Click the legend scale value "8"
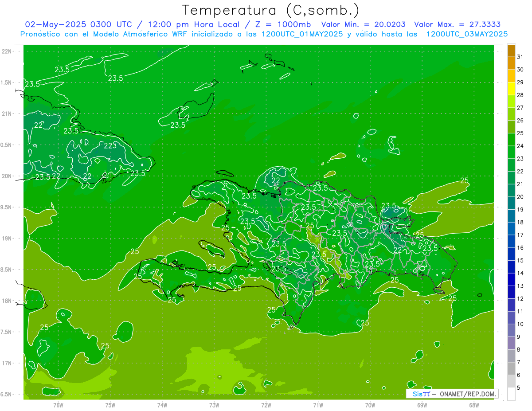The image size is (532, 411). (x=519, y=349)
